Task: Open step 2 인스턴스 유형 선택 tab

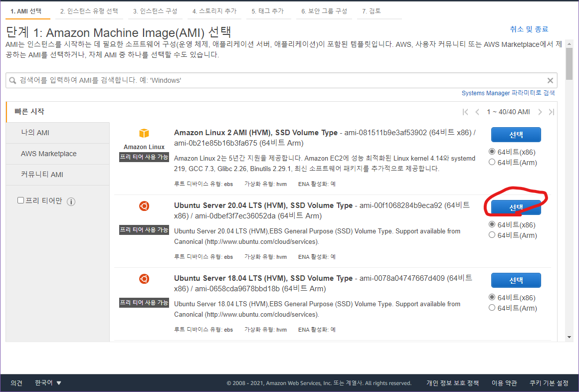Action: (89, 11)
